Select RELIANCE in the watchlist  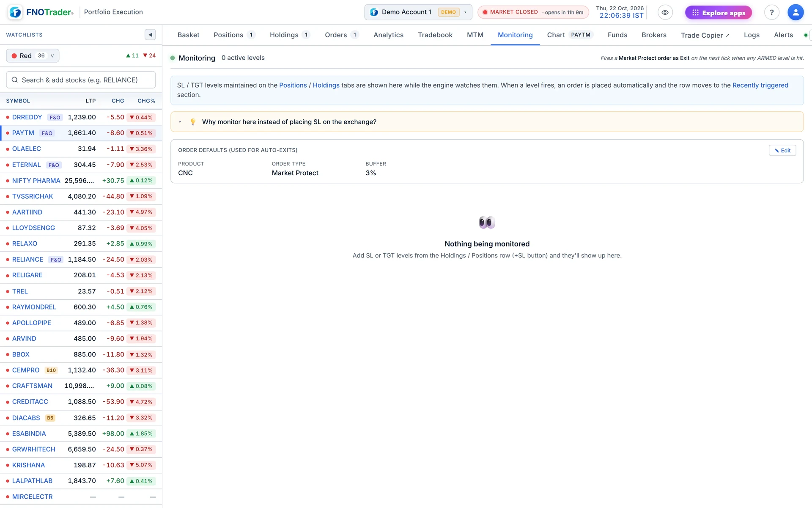coord(81,260)
